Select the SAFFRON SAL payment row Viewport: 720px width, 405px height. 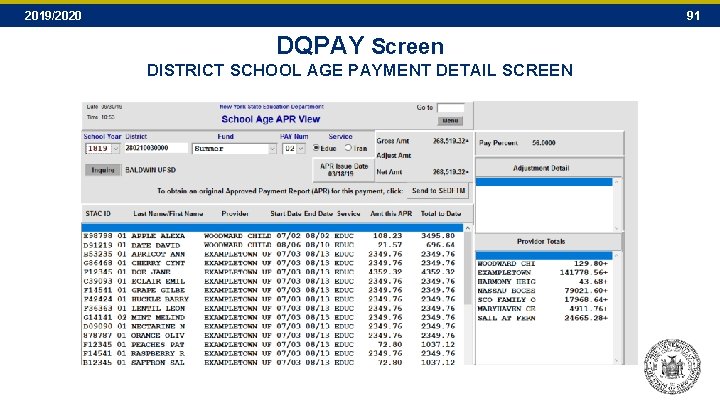[270, 362]
